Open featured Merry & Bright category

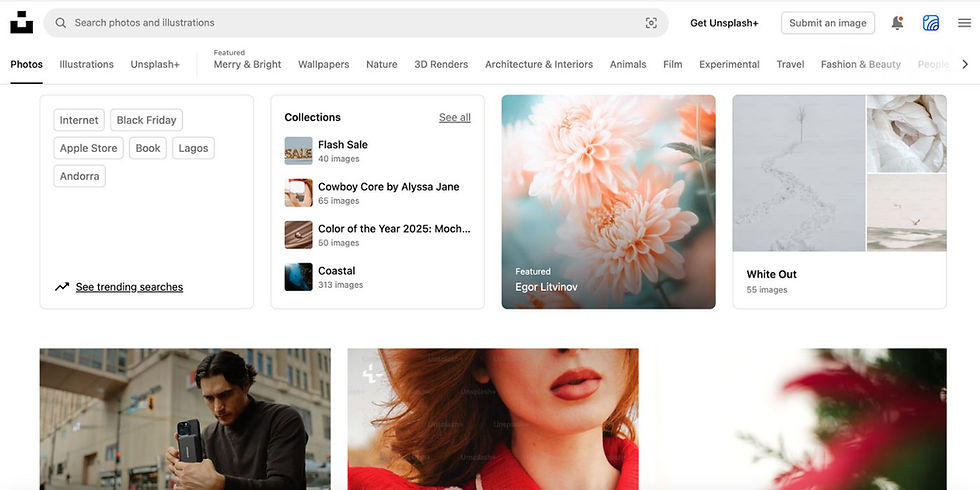248,64
